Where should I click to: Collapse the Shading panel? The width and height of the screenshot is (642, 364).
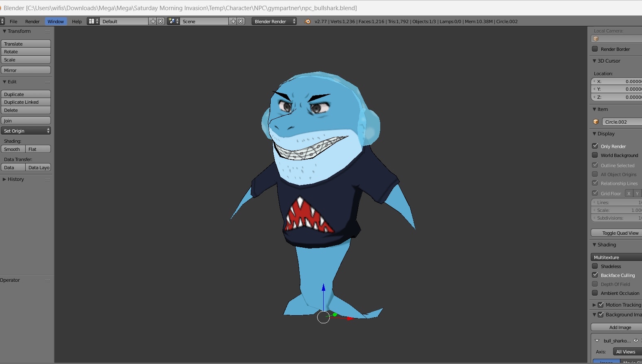click(x=594, y=244)
